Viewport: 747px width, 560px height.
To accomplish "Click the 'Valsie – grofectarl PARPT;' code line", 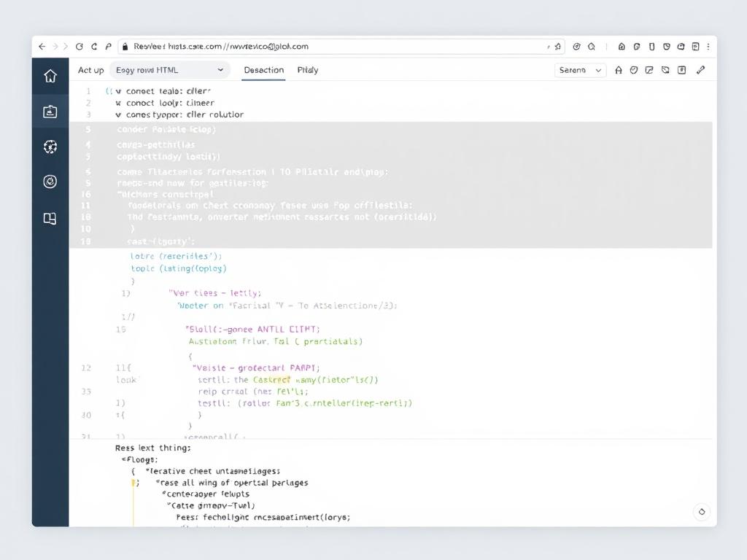I will tap(256, 368).
